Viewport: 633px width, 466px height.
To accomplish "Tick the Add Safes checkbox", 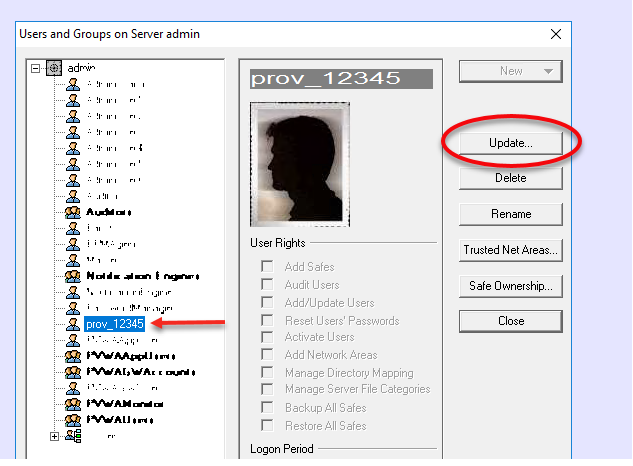I will tap(267, 267).
